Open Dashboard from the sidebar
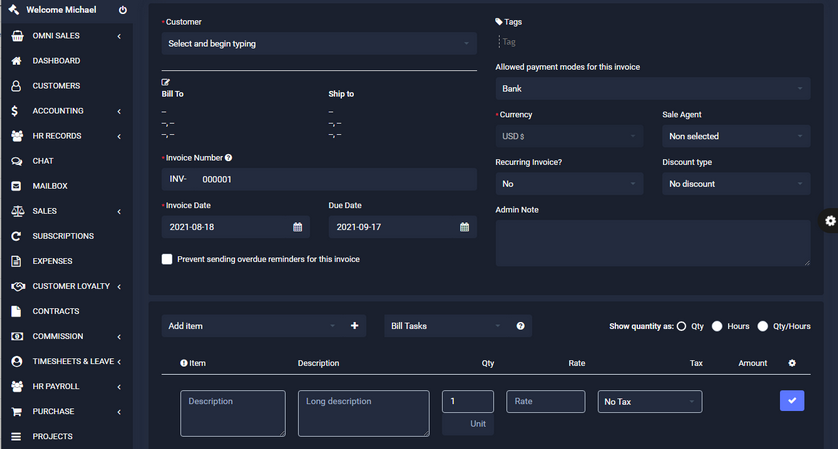Image resolution: width=838 pixels, height=449 pixels. pyautogui.click(x=56, y=61)
